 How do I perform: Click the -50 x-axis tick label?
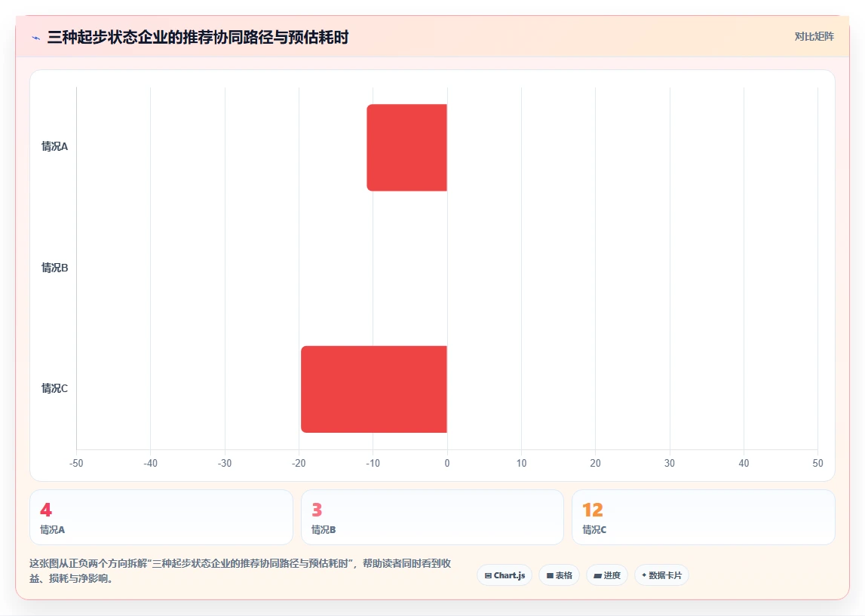pyautogui.click(x=76, y=463)
